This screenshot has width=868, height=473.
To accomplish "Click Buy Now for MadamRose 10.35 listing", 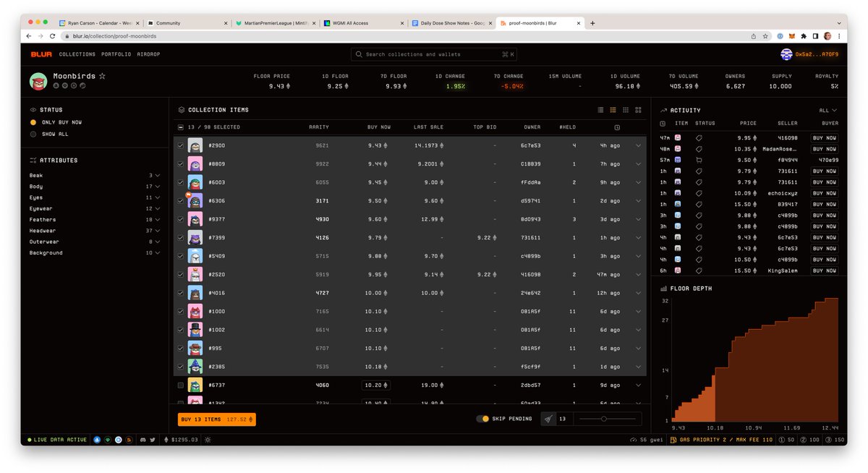I will pyautogui.click(x=825, y=149).
